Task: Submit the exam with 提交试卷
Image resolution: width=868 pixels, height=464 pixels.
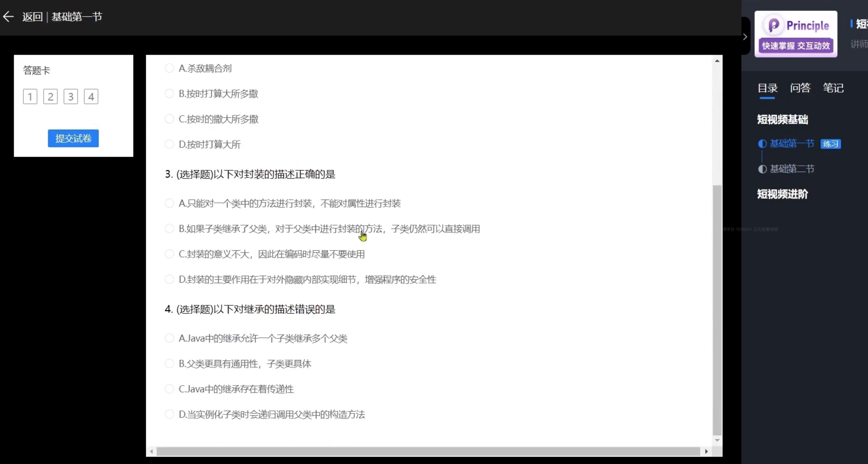Action: coord(73,138)
